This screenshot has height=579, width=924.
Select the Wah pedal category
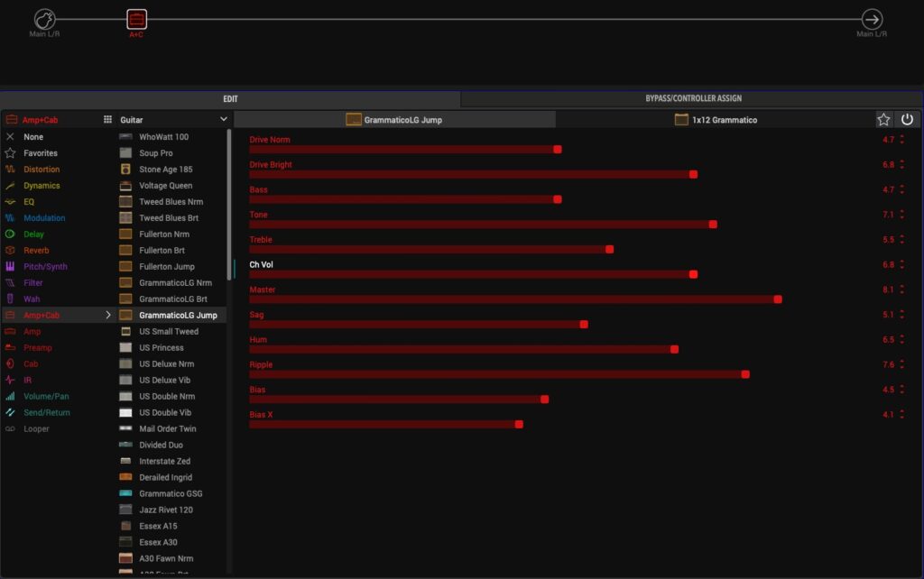pos(32,299)
